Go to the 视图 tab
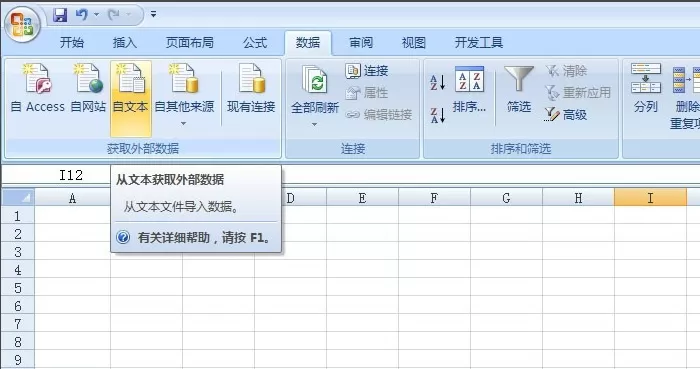 click(x=413, y=43)
